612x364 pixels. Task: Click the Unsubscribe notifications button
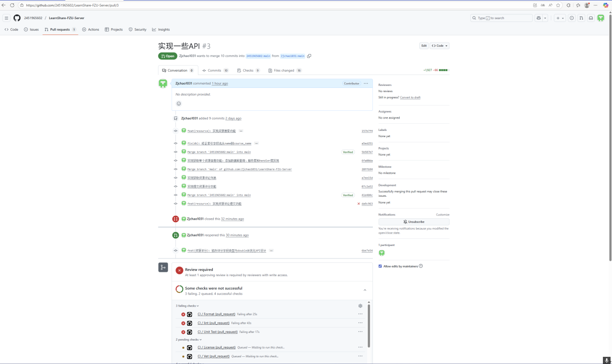[x=414, y=222]
